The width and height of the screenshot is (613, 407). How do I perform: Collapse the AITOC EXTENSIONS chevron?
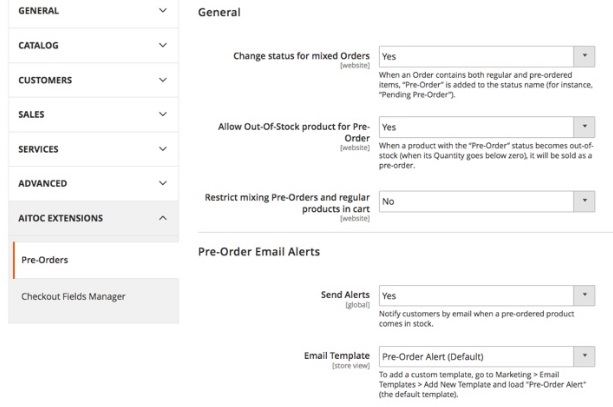tap(163, 218)
